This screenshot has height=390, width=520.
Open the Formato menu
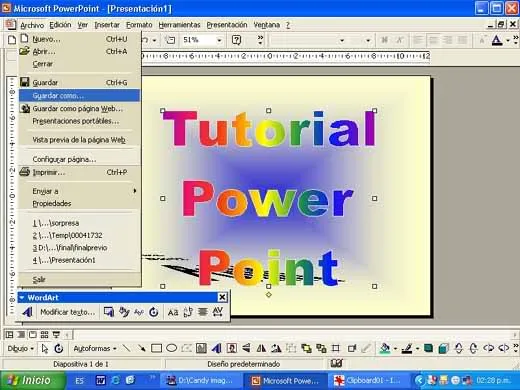(x=139, y=25)
